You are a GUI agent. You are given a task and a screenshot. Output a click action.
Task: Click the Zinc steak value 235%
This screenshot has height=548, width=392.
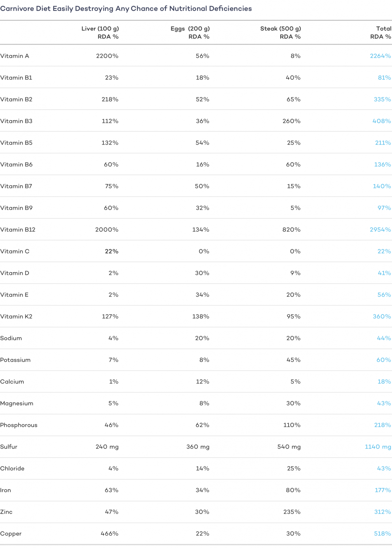pos(292,512)
